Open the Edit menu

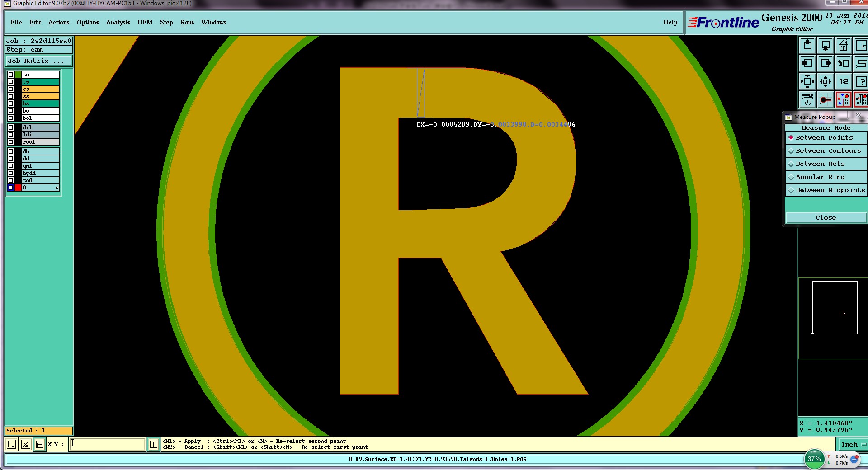[x=35, y=22]
